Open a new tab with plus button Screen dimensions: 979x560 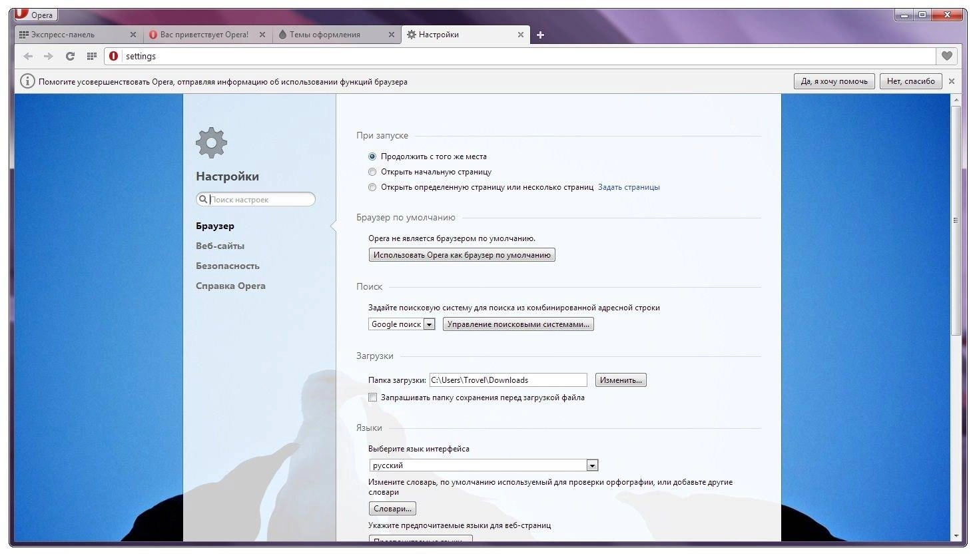click(x=540, y=35)
